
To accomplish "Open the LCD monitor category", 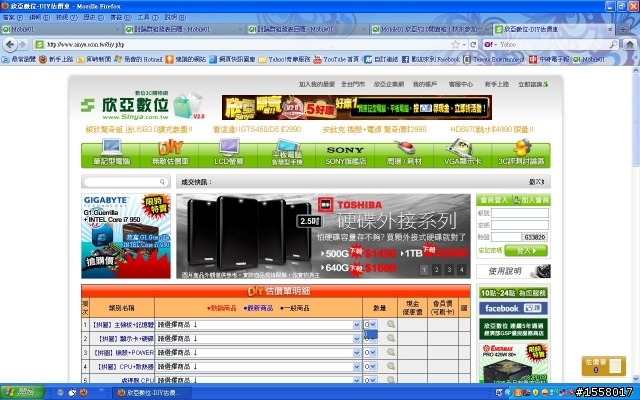I will [x=229, y=154].
